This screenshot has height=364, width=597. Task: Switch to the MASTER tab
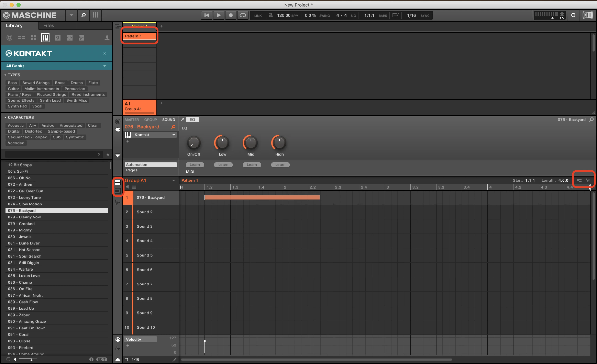click(132, 120)
